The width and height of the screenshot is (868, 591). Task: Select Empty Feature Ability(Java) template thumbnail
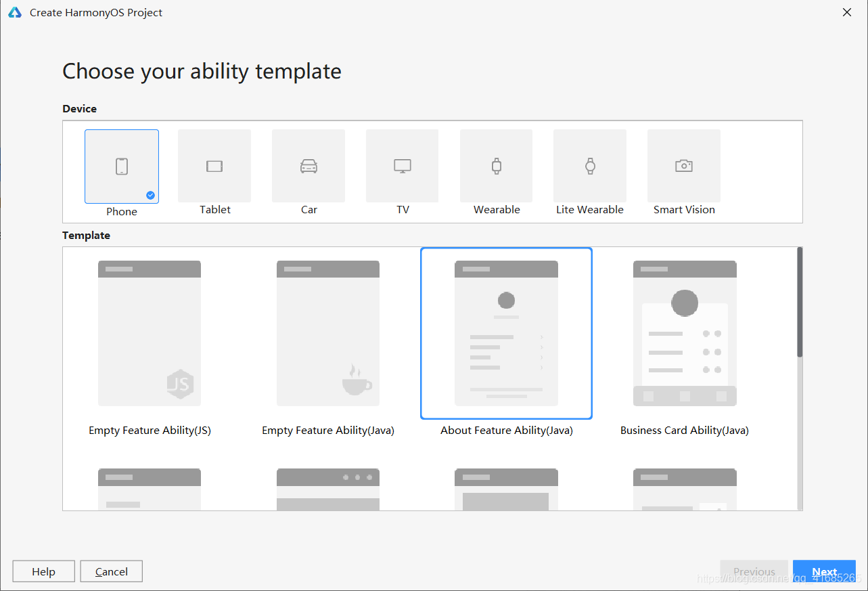[x=328, y=333]
